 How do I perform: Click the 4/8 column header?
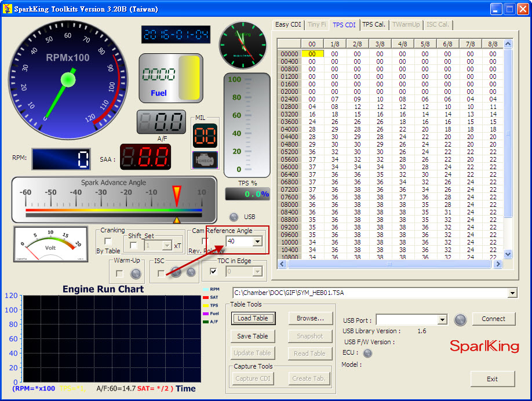click(x=402, y=44)
